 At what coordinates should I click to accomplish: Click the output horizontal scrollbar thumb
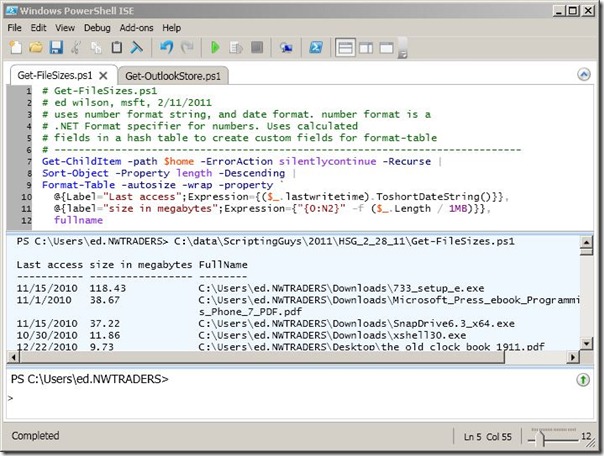coord(262,357)
